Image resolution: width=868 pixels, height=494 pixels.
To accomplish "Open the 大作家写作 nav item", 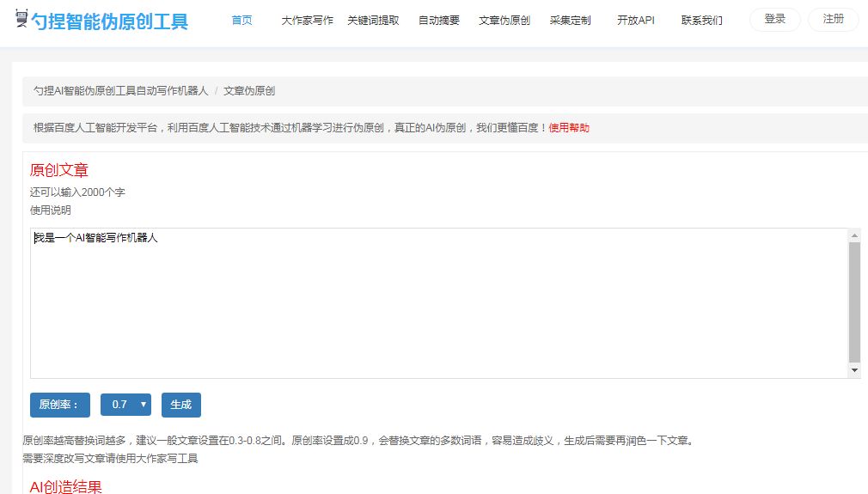I will click(x=307, y=21).
